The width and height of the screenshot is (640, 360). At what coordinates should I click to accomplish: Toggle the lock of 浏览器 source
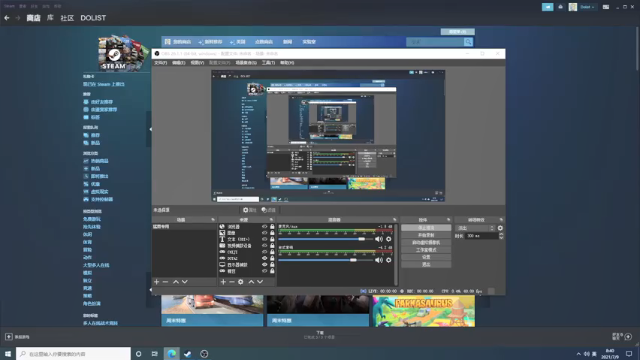coord(272,227)
